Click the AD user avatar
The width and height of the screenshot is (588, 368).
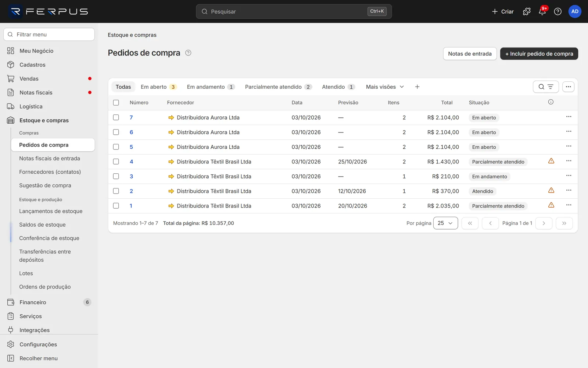pos(575,11)
